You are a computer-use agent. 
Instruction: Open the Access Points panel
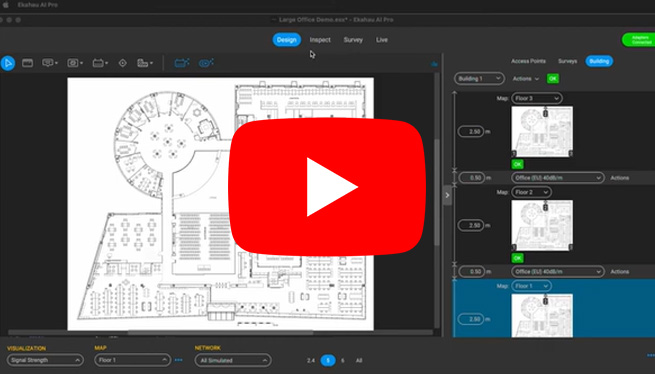pyautogui.click(x=528, y=61)
